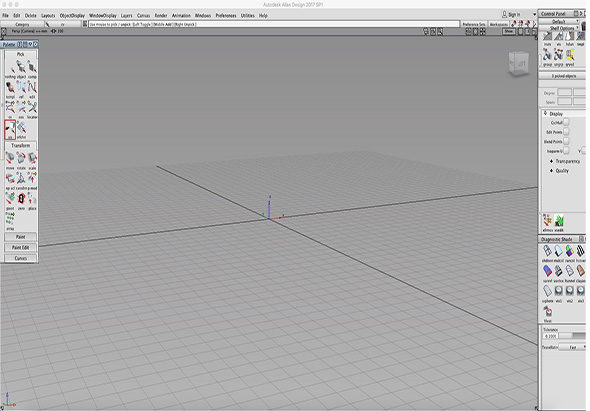Open the ObjectDisplay menu

tap(72, 15)
